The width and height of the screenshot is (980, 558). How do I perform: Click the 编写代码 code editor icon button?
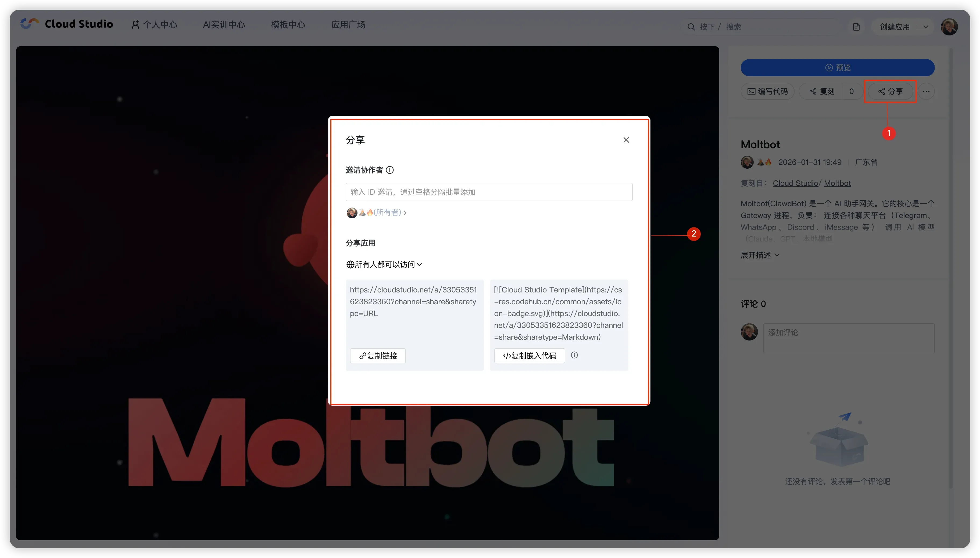tap(767, 91)
